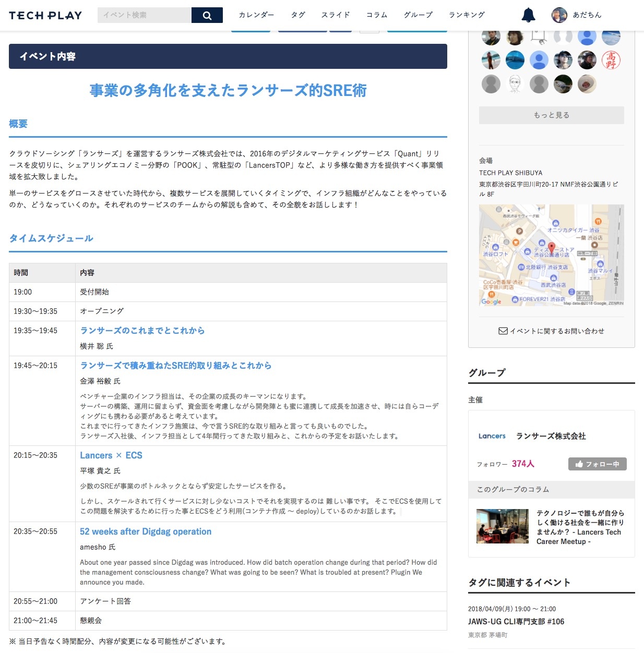Viewport: 644px width, 653px height.
Task: Toggle the フォロー中 follow button
Action: pyautogui.click(x=597, y=464)
